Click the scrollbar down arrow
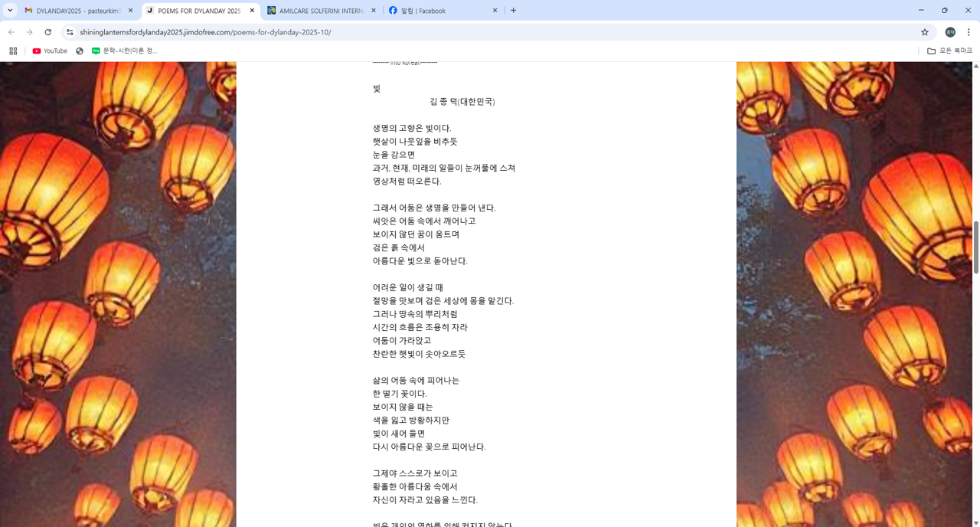The width and height of the screenshot is (980, 527). pyautogui.click(x=976, y=523)
